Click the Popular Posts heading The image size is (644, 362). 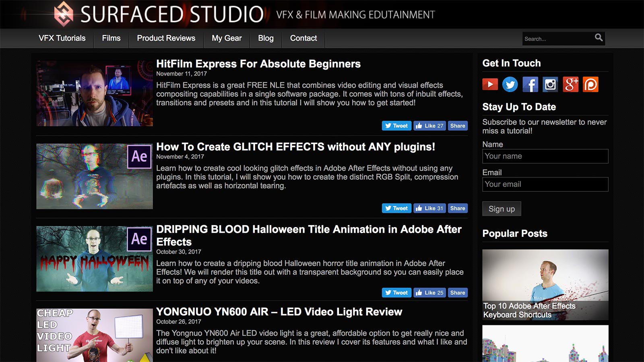tap(515, 234)
